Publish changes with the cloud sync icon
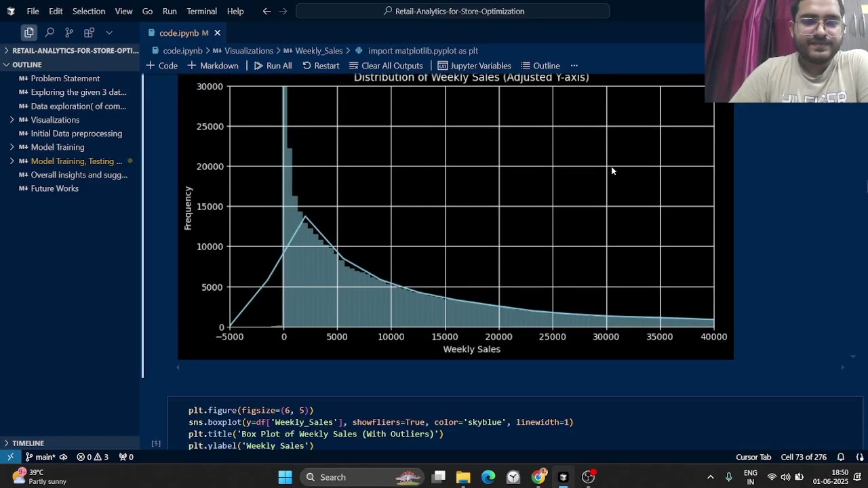The height and width of the screenshot is (488, 868). [63, 457]
